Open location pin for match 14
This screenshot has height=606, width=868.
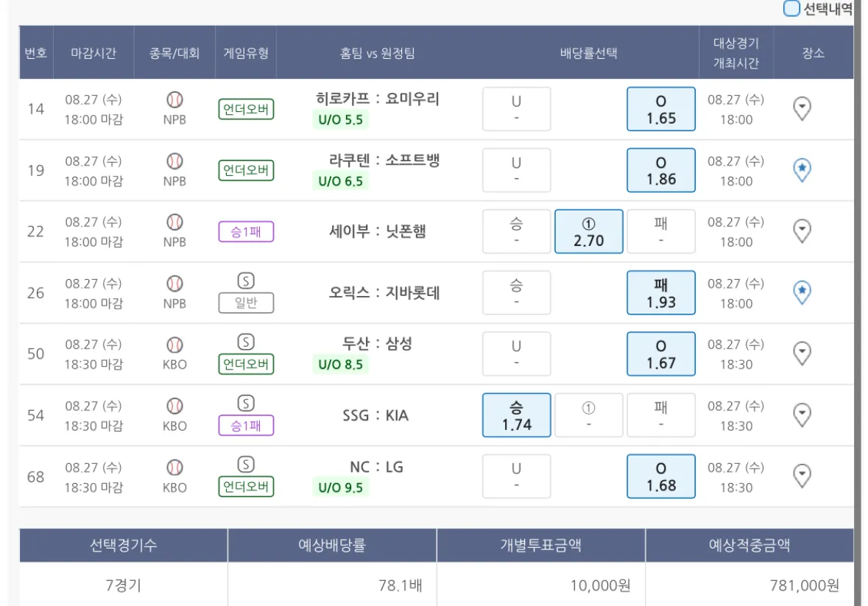coord(802,109)
